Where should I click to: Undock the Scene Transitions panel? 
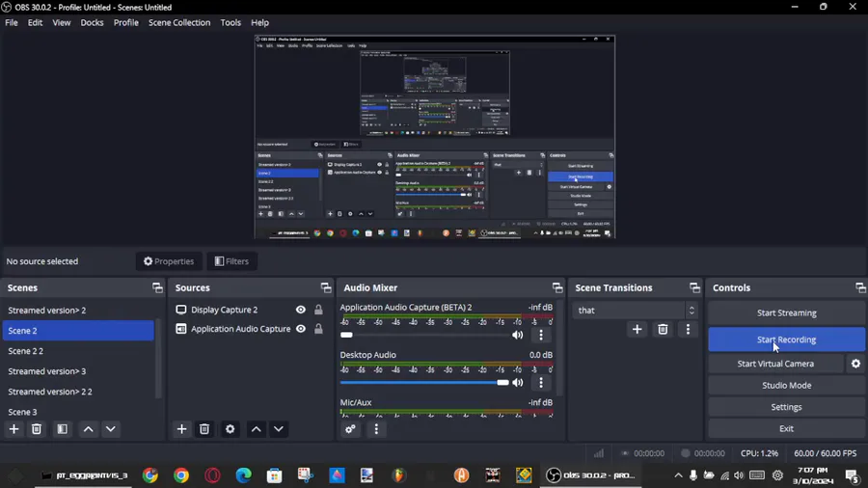(x=694, y=287)
